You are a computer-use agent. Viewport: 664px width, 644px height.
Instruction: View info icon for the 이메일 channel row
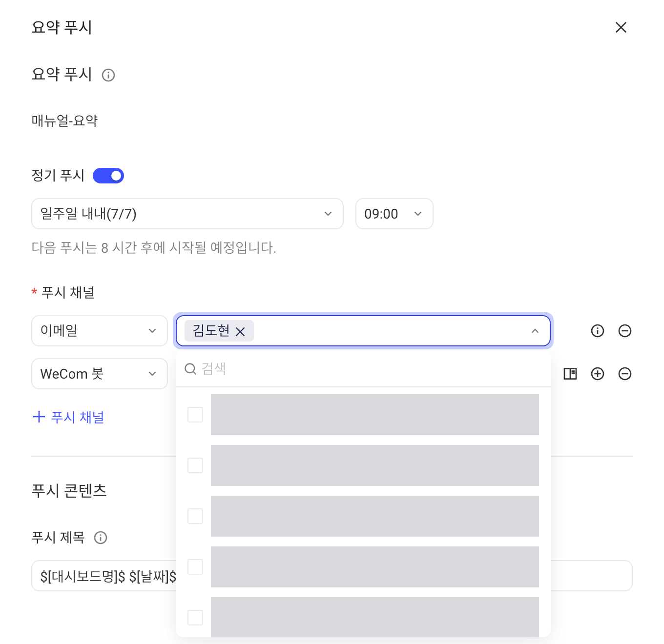coord(598,331)
